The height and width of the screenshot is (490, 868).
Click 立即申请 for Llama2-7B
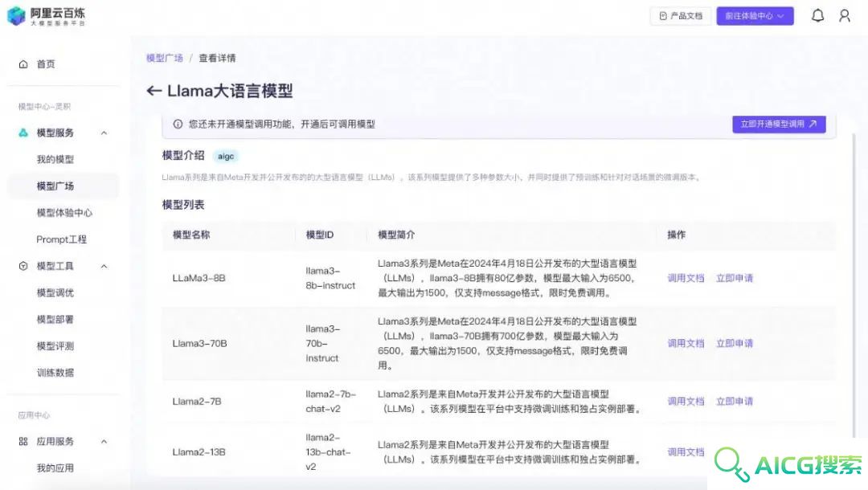[735, 402]
